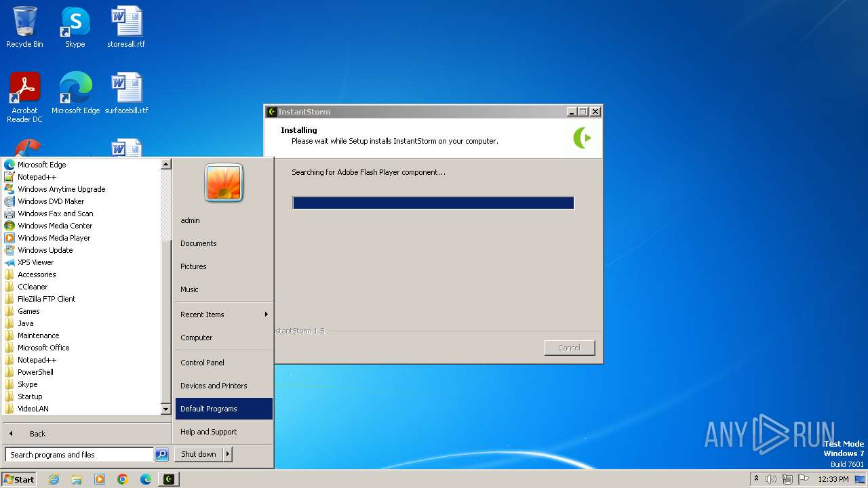Click the search magnifier icon in Start menu
The height and width of the screenshot is (488, 868).
161,455
